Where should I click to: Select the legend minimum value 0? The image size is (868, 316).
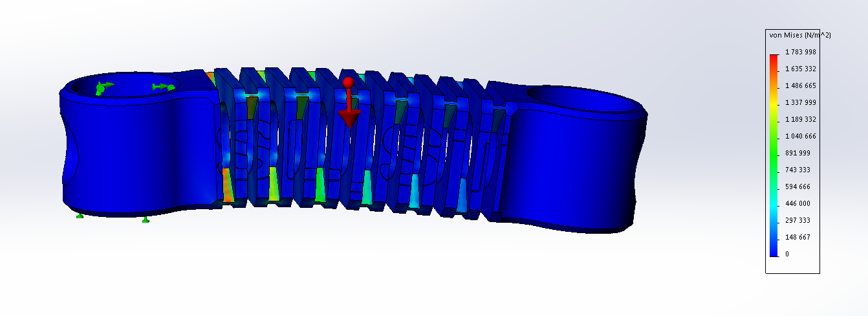787,254
